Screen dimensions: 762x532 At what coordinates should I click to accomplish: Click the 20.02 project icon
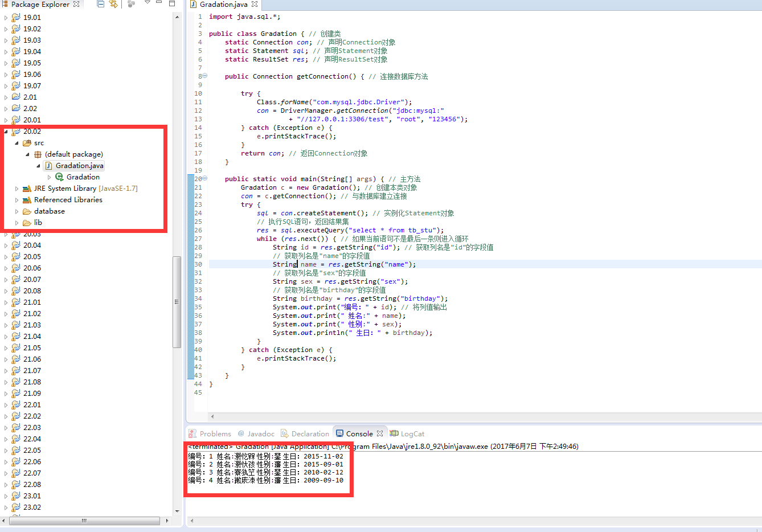pos(16,132)
